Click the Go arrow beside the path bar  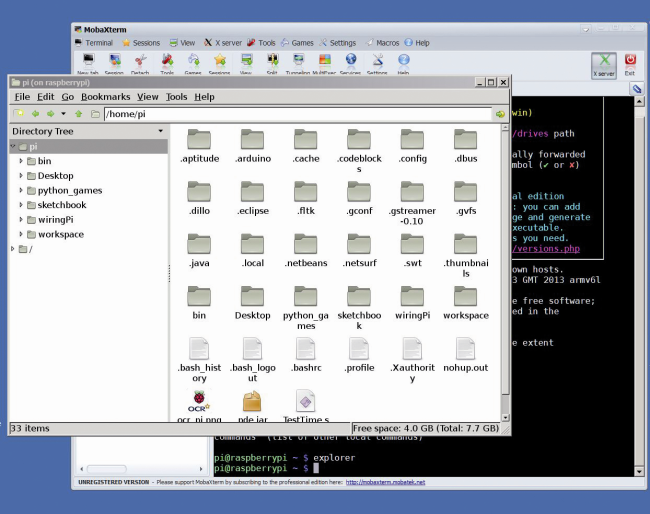[500, 114]
